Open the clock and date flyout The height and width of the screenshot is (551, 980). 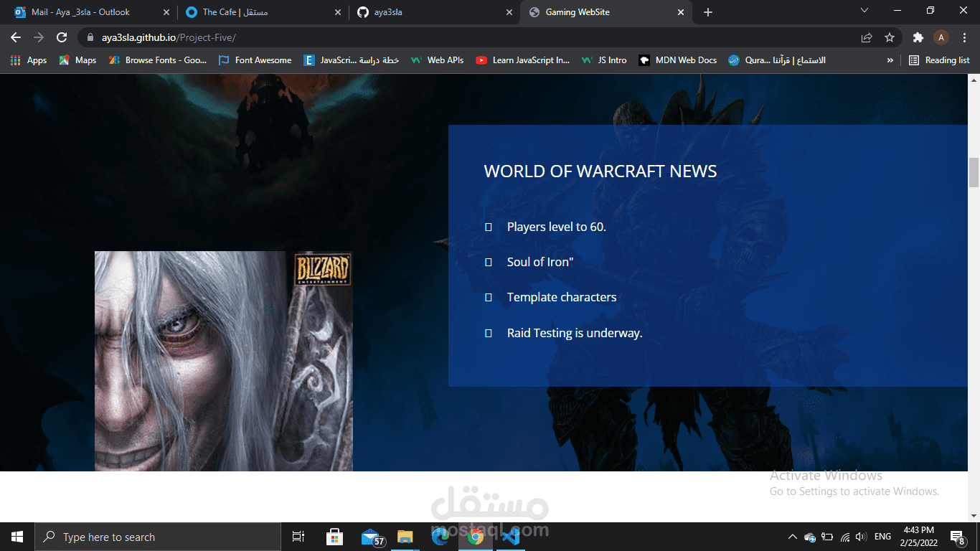click(918, 537)
